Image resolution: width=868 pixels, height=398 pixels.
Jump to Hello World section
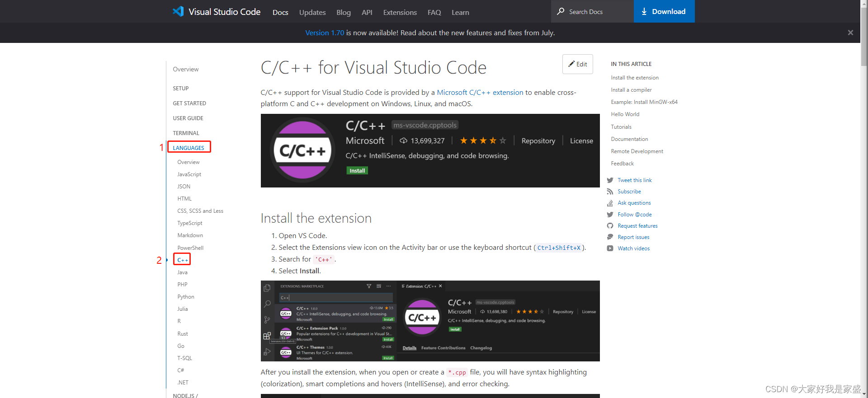pos(625,114)
